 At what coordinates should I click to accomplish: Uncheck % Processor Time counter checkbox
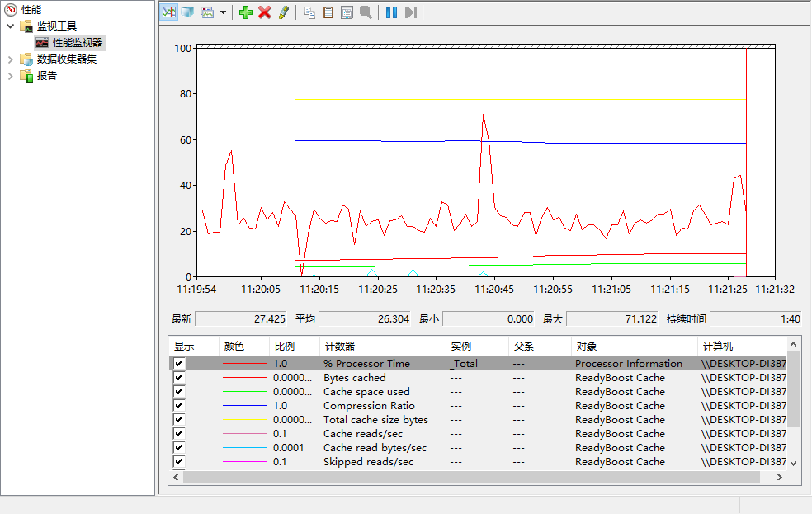coord(179,363)
